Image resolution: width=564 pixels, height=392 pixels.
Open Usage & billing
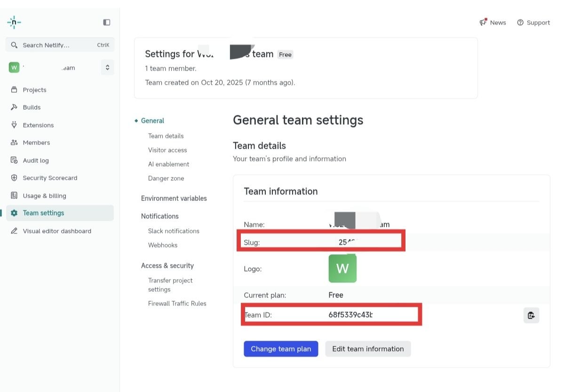tap(45, 196)
